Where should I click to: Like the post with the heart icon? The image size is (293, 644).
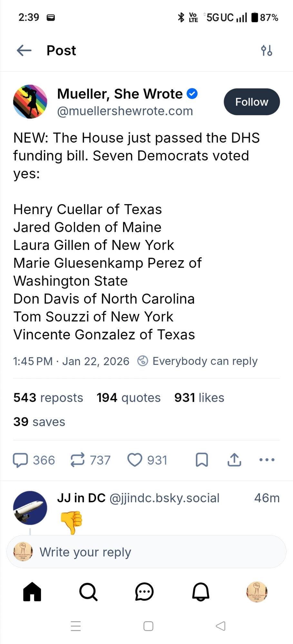pos(135,460)
